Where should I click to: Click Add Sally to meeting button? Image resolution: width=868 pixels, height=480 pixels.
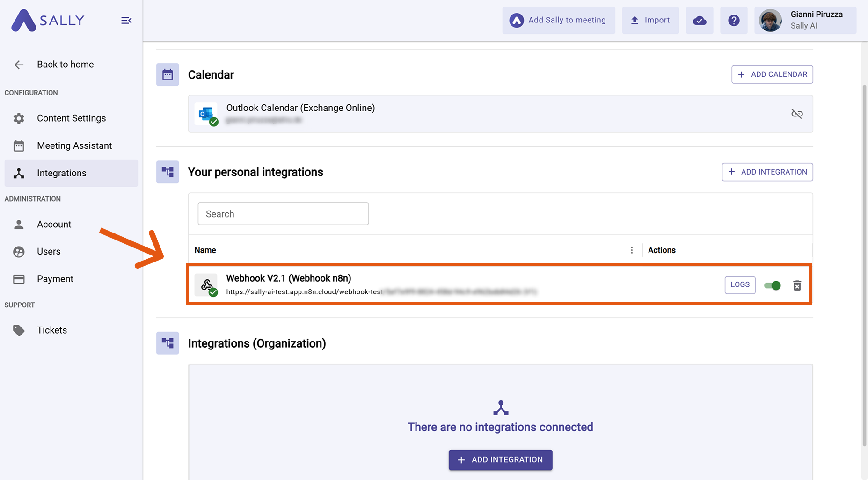(x=559, y=21)
